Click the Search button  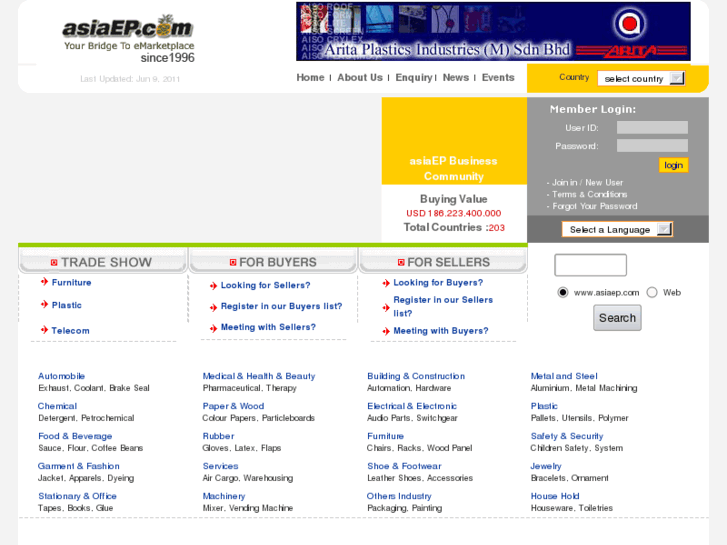[x=617, y=318]
